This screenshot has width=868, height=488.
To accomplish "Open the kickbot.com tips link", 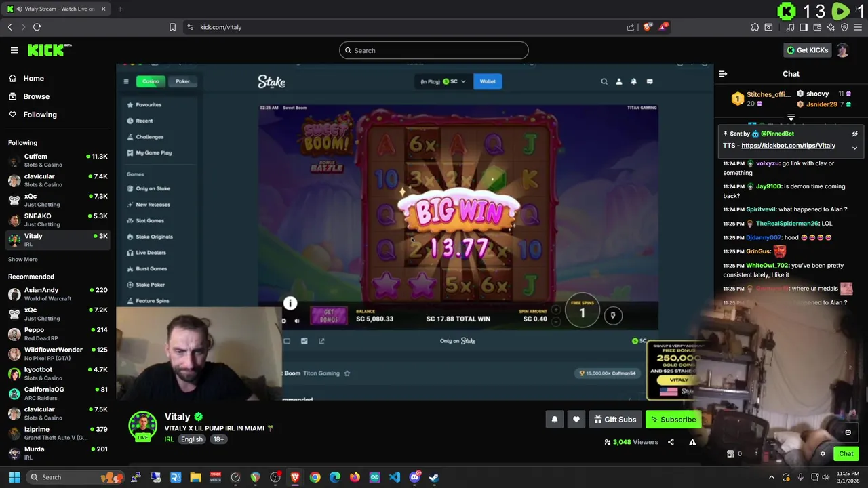I will coord(788,146).
